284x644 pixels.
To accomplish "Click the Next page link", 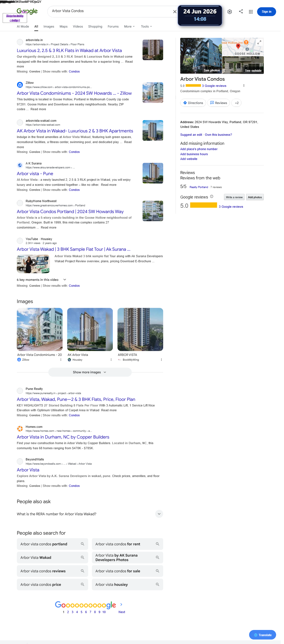I will coord(122,612).
